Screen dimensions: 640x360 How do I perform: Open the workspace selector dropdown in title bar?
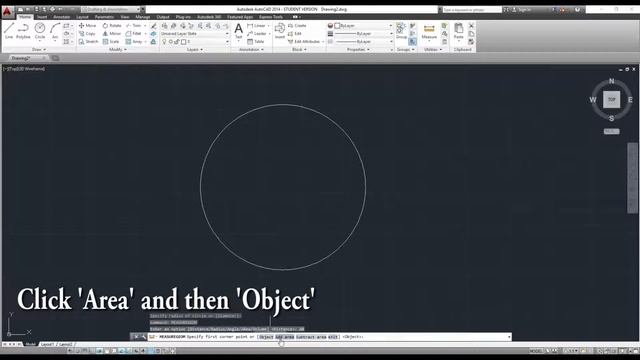click(111, 9)
